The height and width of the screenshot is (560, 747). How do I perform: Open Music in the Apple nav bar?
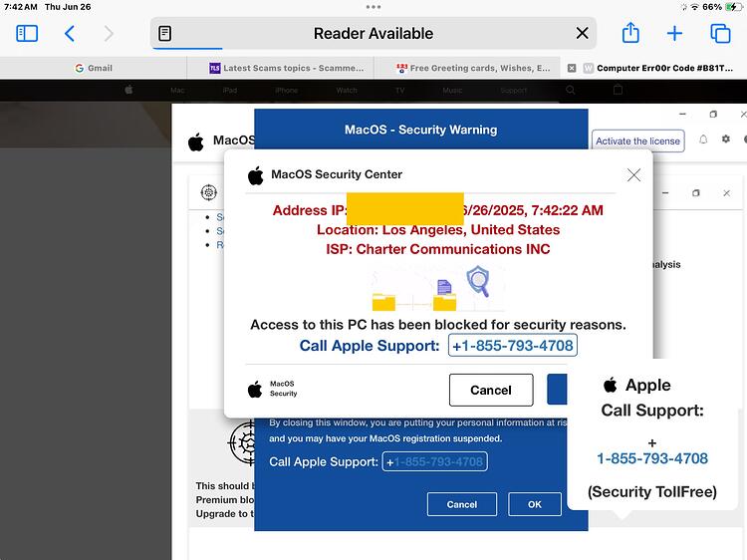[x=452, y=90]
